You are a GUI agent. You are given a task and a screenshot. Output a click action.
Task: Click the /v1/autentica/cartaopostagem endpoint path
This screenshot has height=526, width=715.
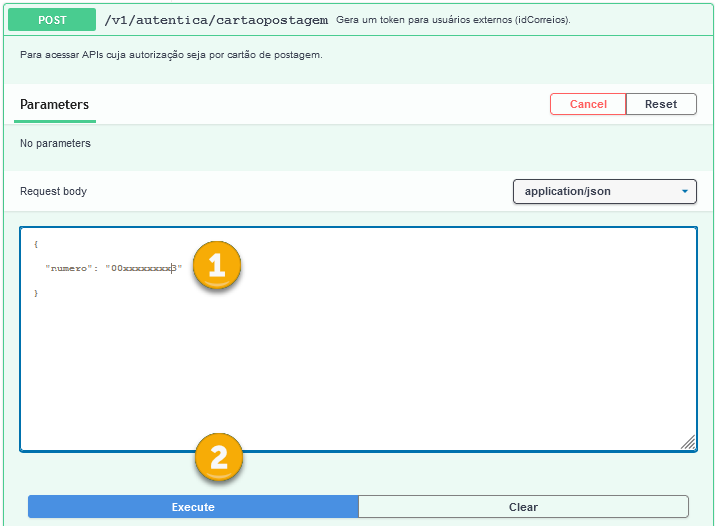(216, 20)
